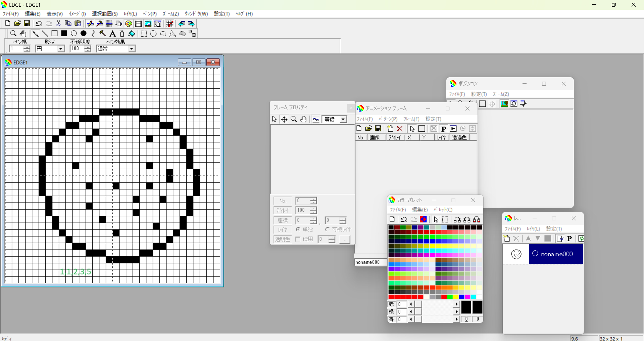Open the レイヤ(L) menu in main menubar
The image size is (644, 341).
pyautogui.click(x=130, y=14)
